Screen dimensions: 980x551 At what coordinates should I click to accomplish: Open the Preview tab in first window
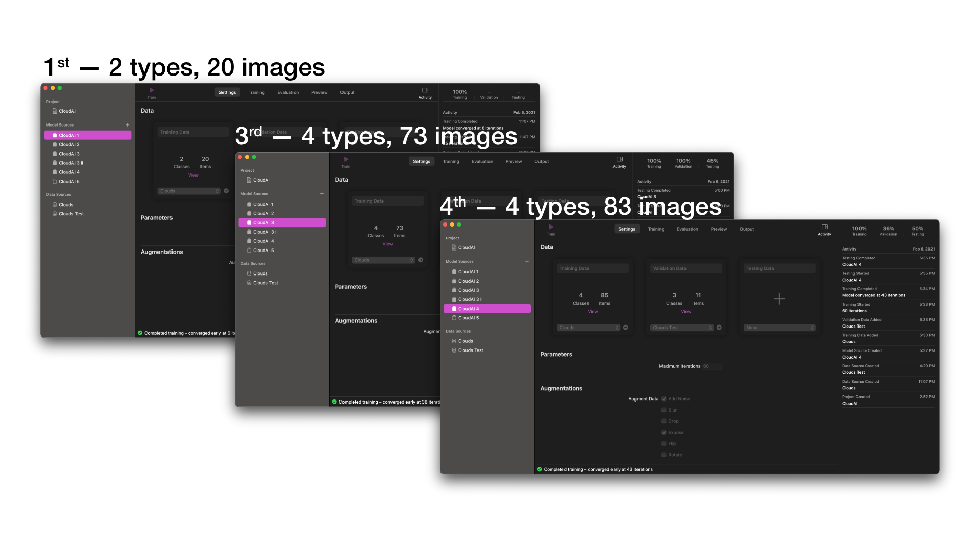click(x=320, y=92)
